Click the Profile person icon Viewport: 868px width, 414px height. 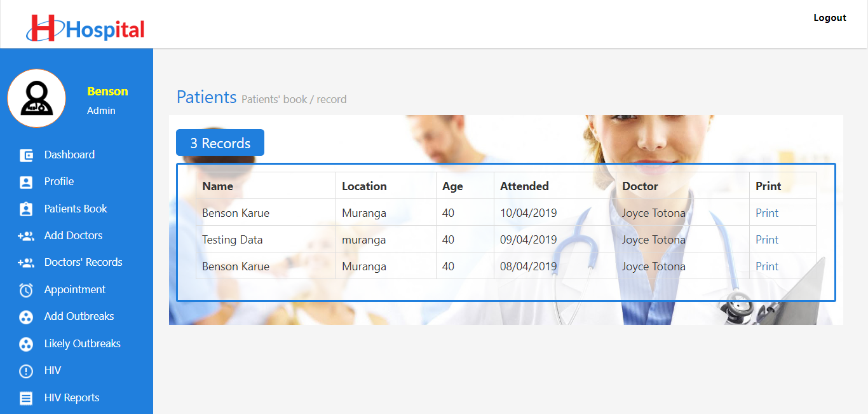tap(26, 181)
